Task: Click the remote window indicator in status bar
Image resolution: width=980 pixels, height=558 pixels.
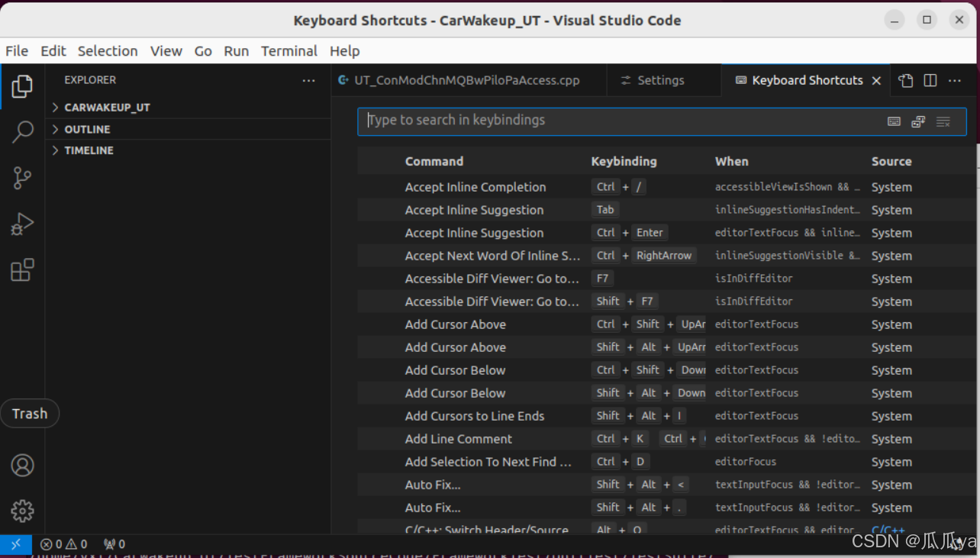Action: pyautogui.click(x=16, y=544)
